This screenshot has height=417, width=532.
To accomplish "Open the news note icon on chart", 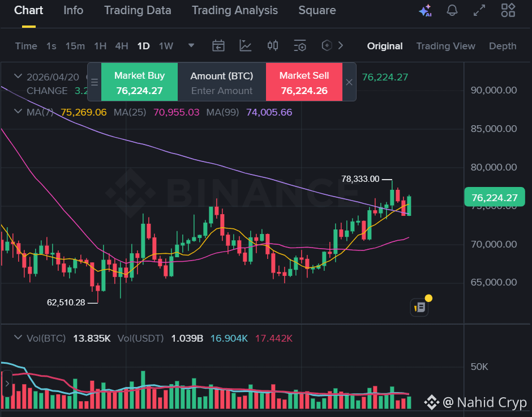I will pyautogui.click(x=419, y=307).
